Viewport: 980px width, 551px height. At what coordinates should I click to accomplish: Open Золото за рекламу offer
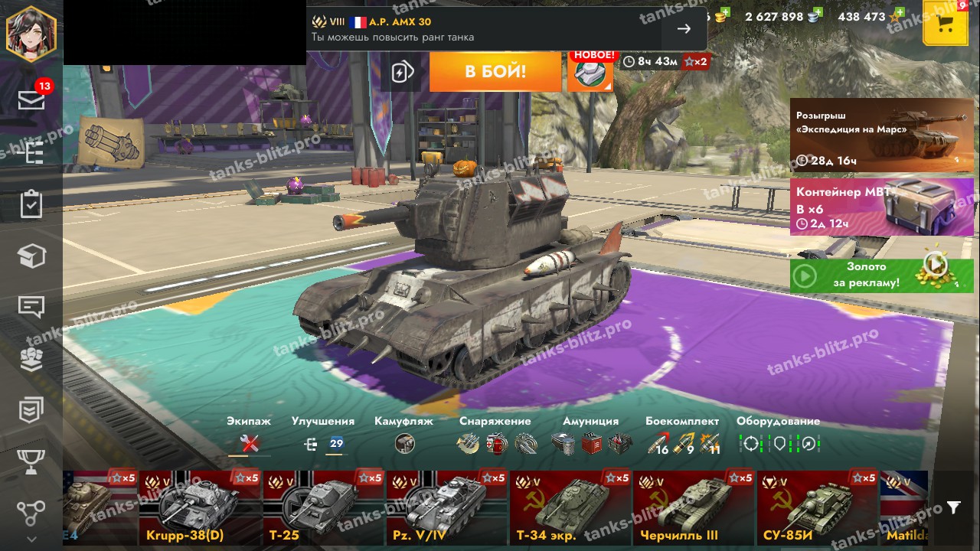pyautogui.click(x=882, y=275)
